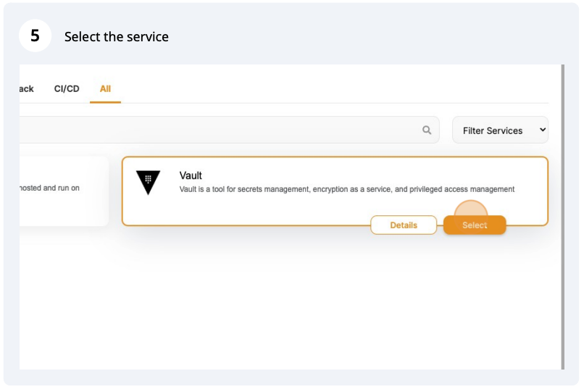Click the magnifying glass search icon
The width and height of the screenshot is (584, 392).
[427, 130]
